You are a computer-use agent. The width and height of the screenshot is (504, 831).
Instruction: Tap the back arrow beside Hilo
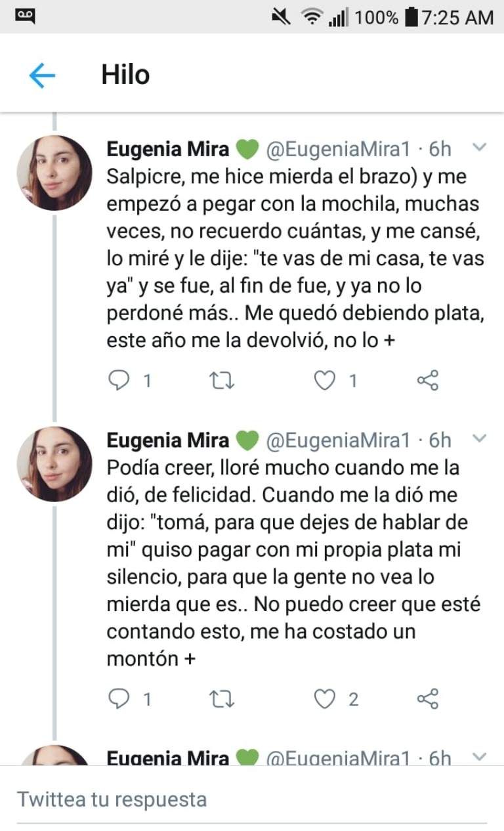coord(42,76)
